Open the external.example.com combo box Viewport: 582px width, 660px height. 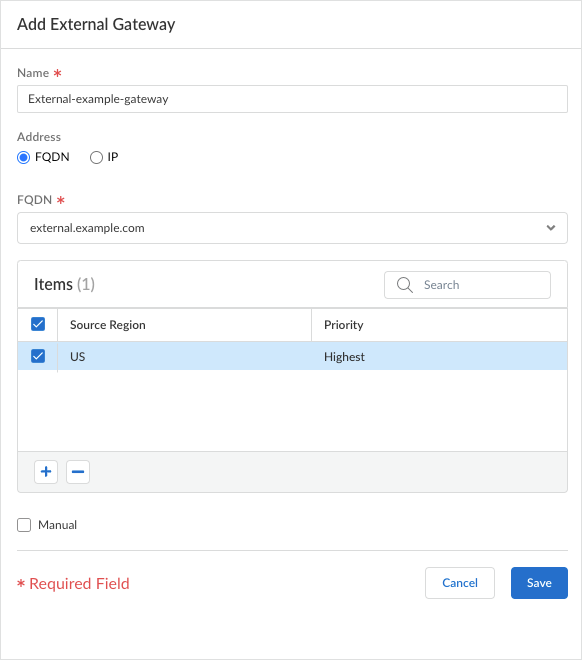coord(292,228)
